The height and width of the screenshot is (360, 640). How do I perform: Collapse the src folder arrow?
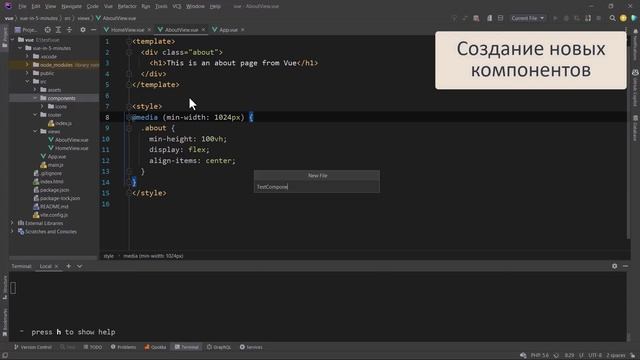pyautogui.click(x=27, y=81)
